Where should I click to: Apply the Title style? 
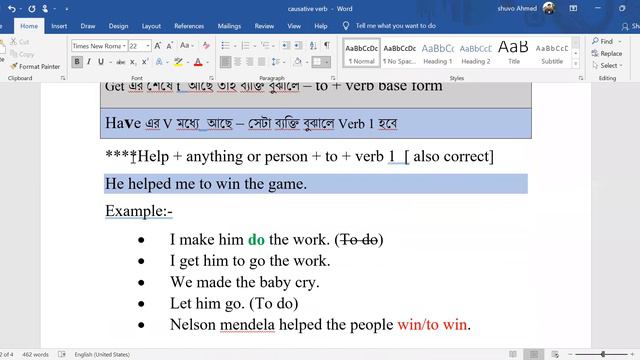pyautogui.click(x=513, y=53)
